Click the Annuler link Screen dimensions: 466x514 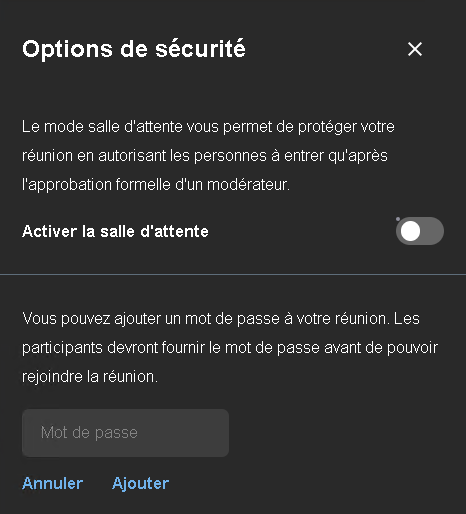pyautogui.click(x=53, y=483)
